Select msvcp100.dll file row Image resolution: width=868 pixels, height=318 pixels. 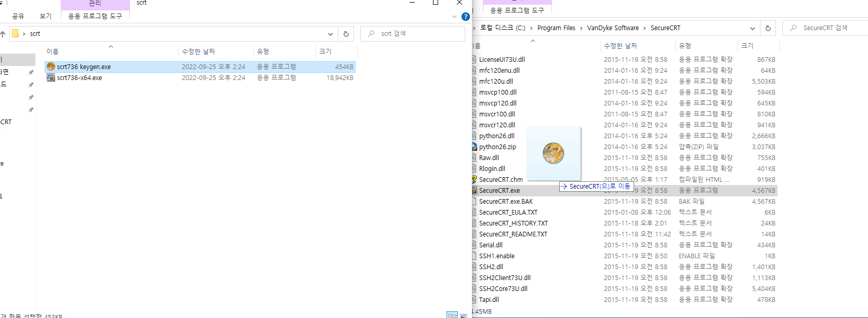pos(624,92)
